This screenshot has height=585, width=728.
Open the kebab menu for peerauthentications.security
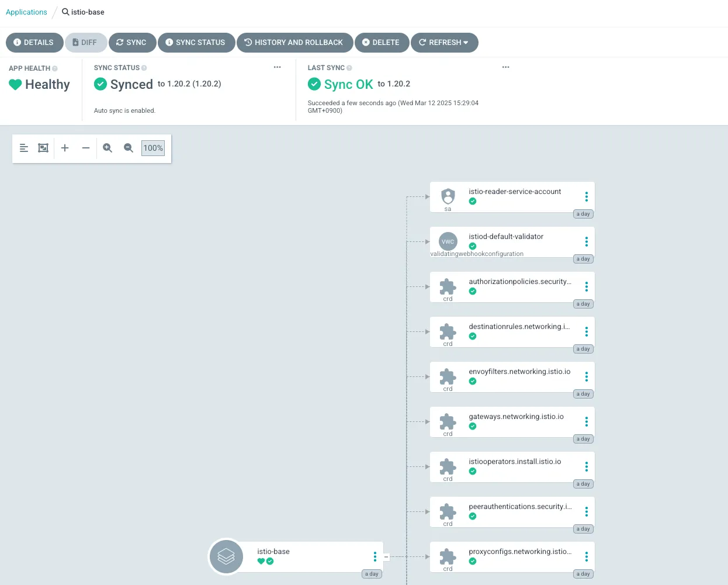(587, 512)
